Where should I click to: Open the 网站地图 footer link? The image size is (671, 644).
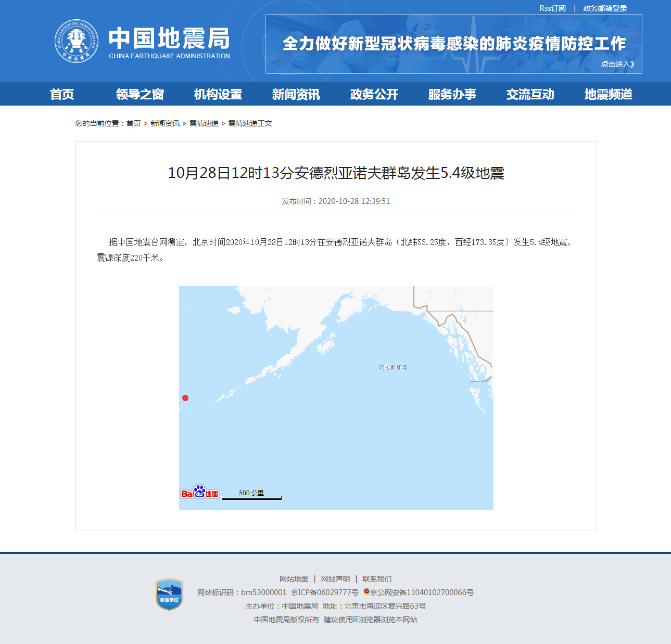coord(294,579)
